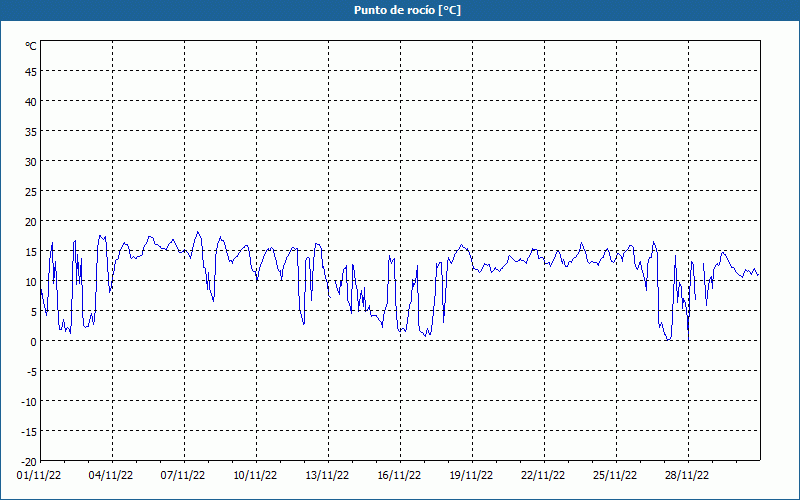800x500 pixels.
Task: Click the 5 y-axis label
Action: (x=34, y=312)
